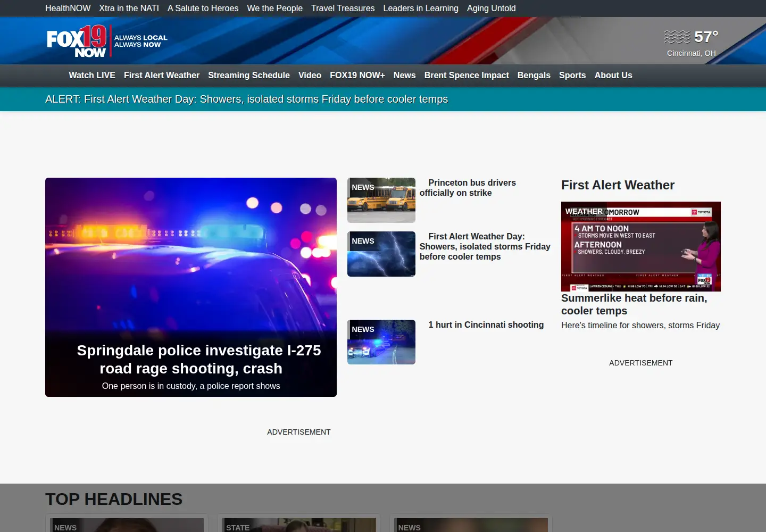The image size is (766, 532).
Task: Select Watch LIVE in the navigation bar
Action: [92, 75]
